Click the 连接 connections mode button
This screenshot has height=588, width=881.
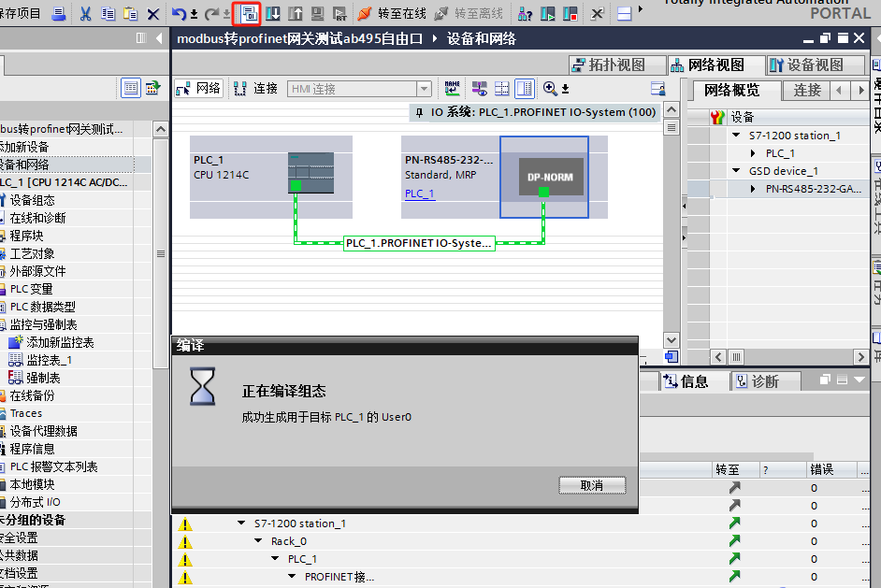tap(255, 89)
